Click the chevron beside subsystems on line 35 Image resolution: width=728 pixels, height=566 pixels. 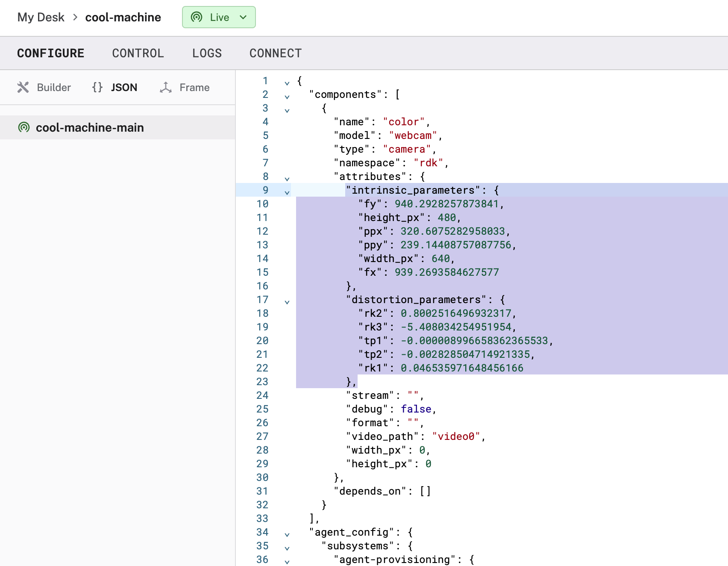tap(287, 548)
